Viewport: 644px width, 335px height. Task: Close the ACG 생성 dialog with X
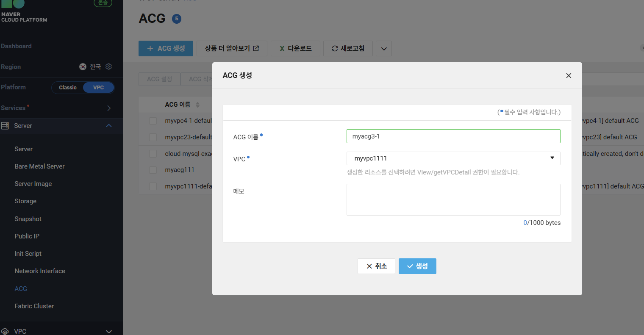(569, 75)
